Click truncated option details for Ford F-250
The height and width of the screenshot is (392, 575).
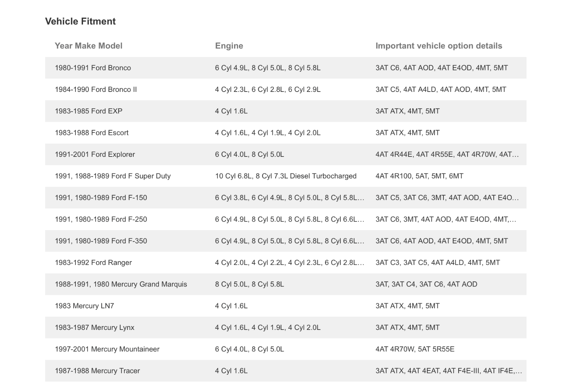(446, 219)
